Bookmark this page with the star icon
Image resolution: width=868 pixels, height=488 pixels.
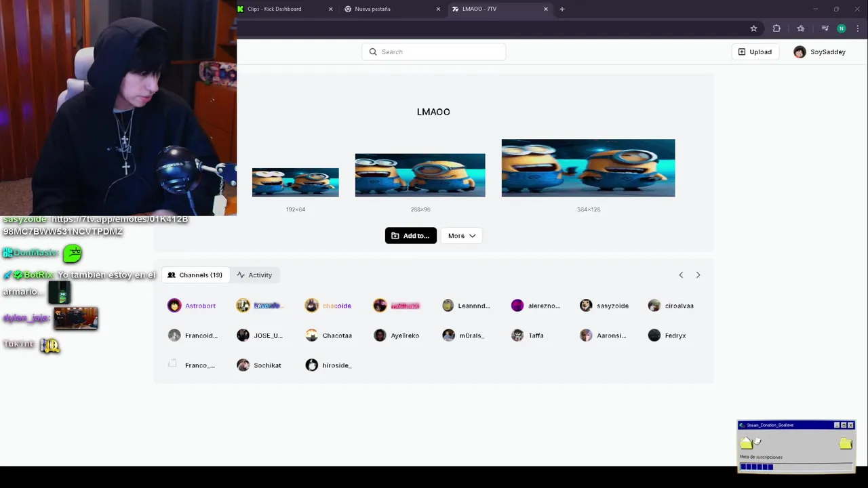pos(753,28)
